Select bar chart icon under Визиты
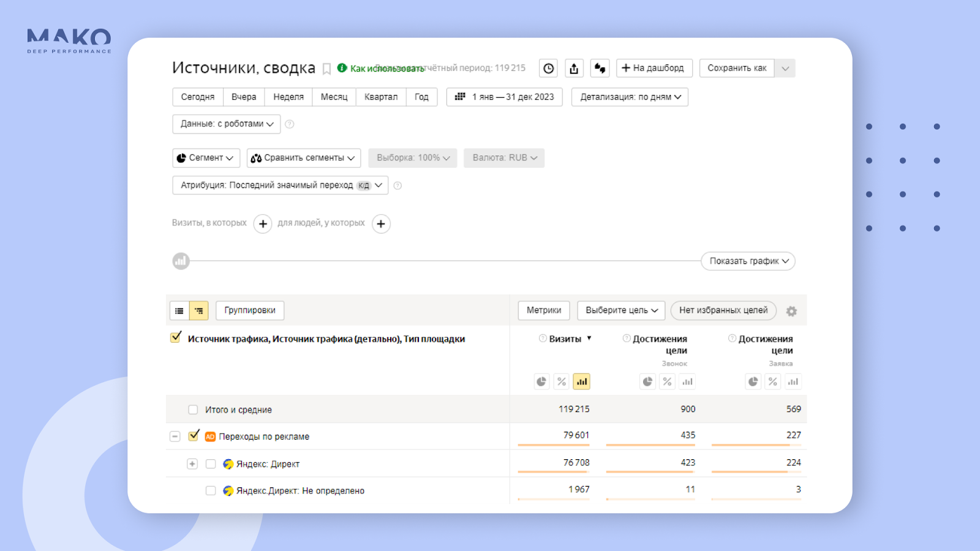980x551 pixels. pos(582,382)
